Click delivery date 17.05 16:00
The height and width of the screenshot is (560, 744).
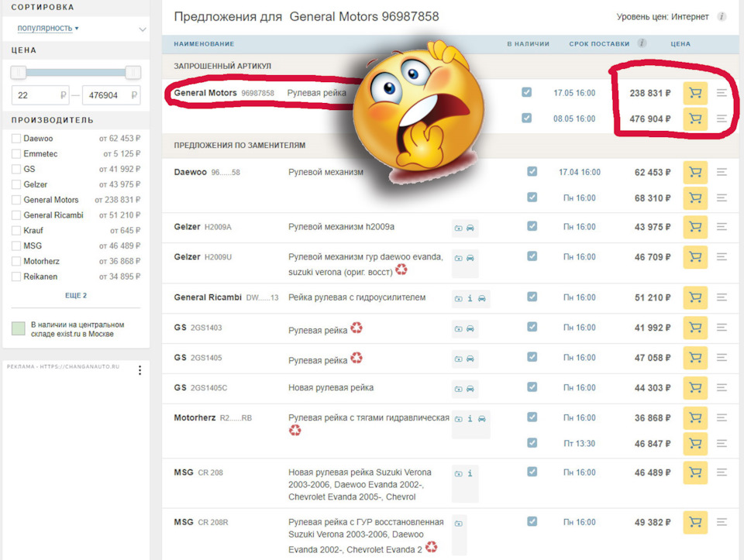pyautogui.click(x=574, y=93)
